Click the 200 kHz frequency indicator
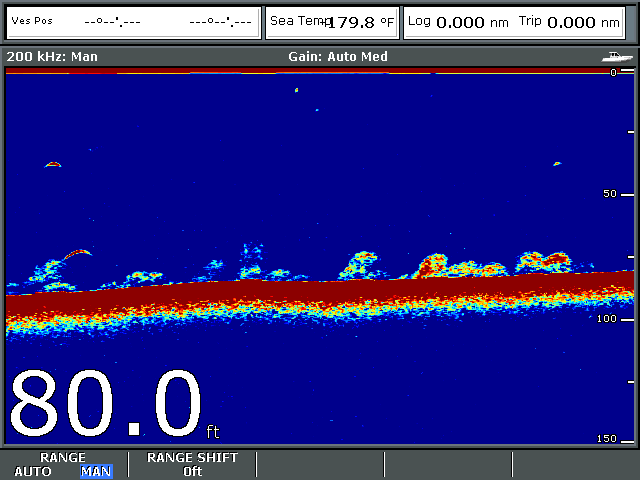 (x=52, y=57)
